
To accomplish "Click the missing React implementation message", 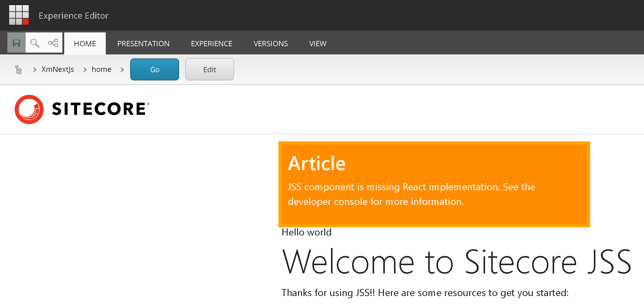I will 411,194.
